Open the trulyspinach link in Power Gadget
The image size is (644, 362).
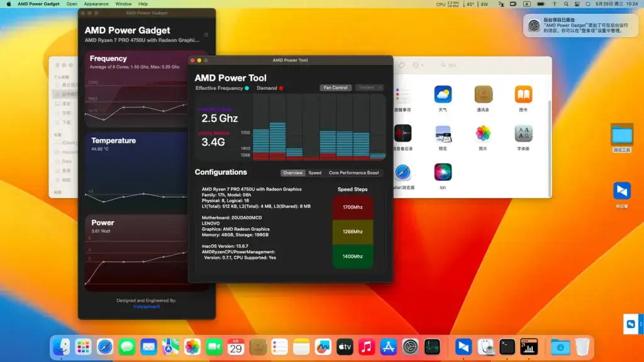point(147,307)
